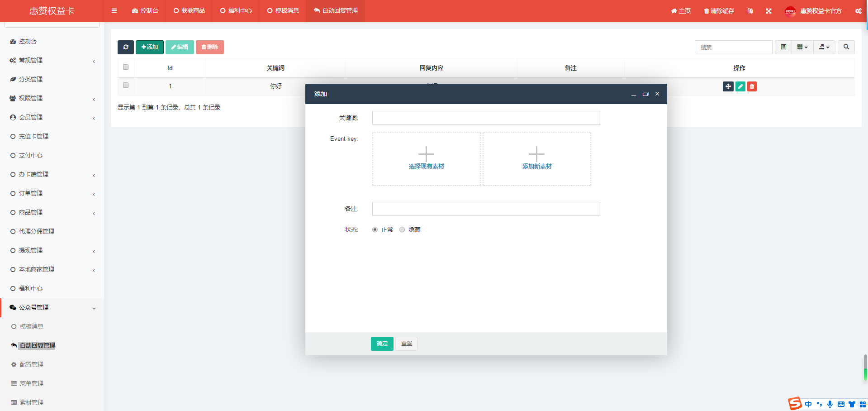Screen dimensions: 868x411
Task: Expand 商品管理 in sidebar
Action: pyautogui.click(x=52, y=212)
